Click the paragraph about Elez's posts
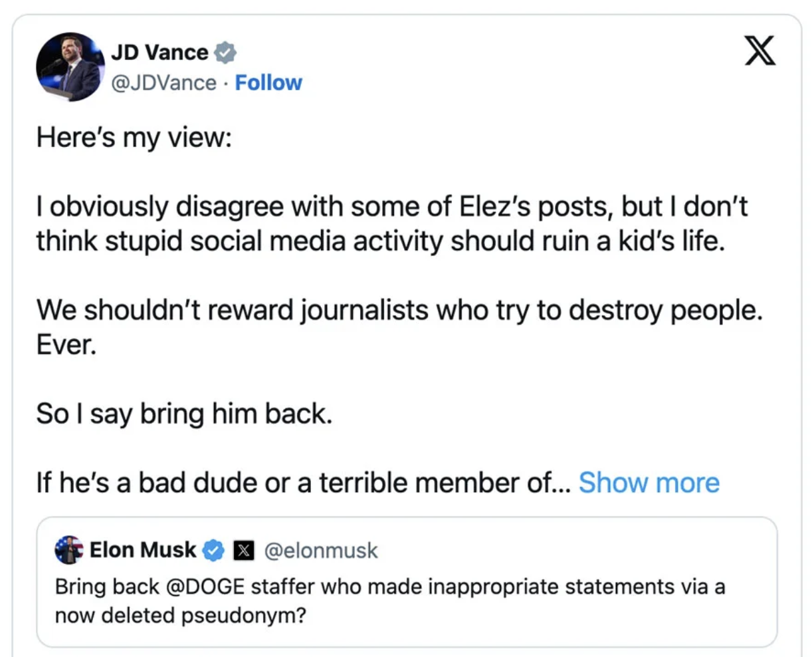The image size is (812, 657). click(x=392, y=223)
